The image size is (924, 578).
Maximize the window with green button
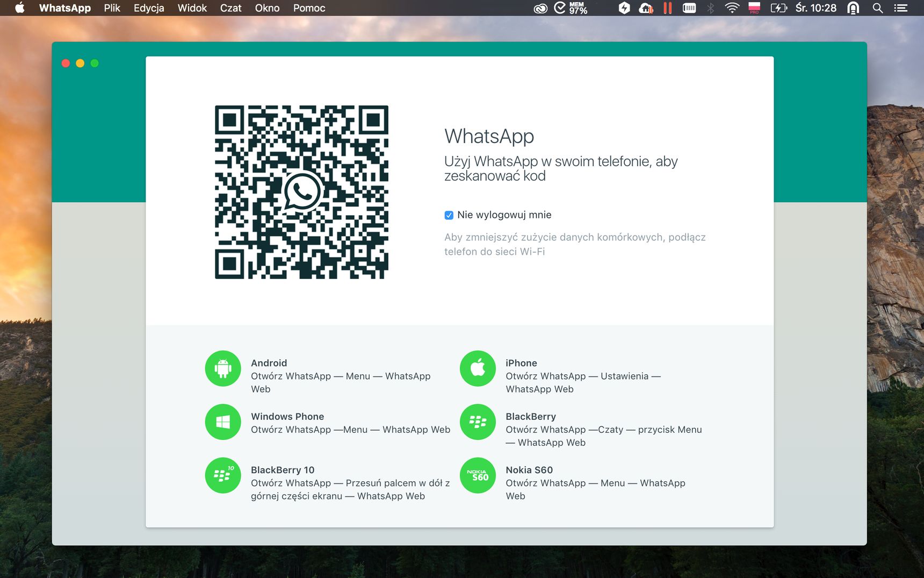point(95,63)
